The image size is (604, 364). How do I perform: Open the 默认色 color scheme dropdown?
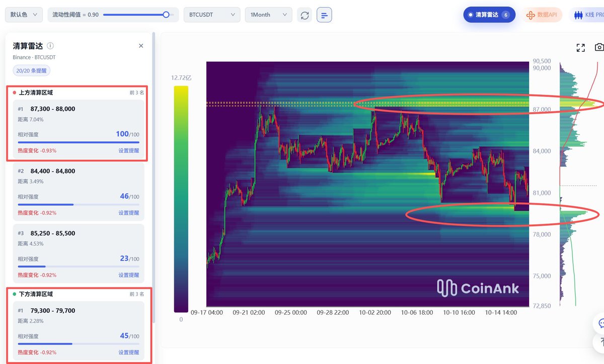pos(24,15)
